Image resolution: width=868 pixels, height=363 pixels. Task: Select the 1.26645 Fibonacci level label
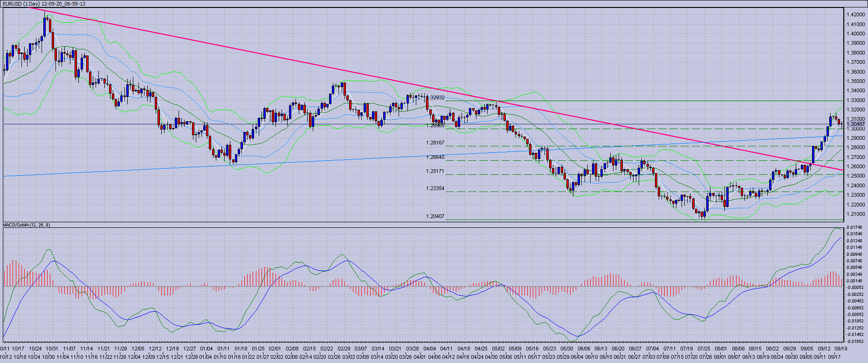pyautogui.click(x=435, y=157)
